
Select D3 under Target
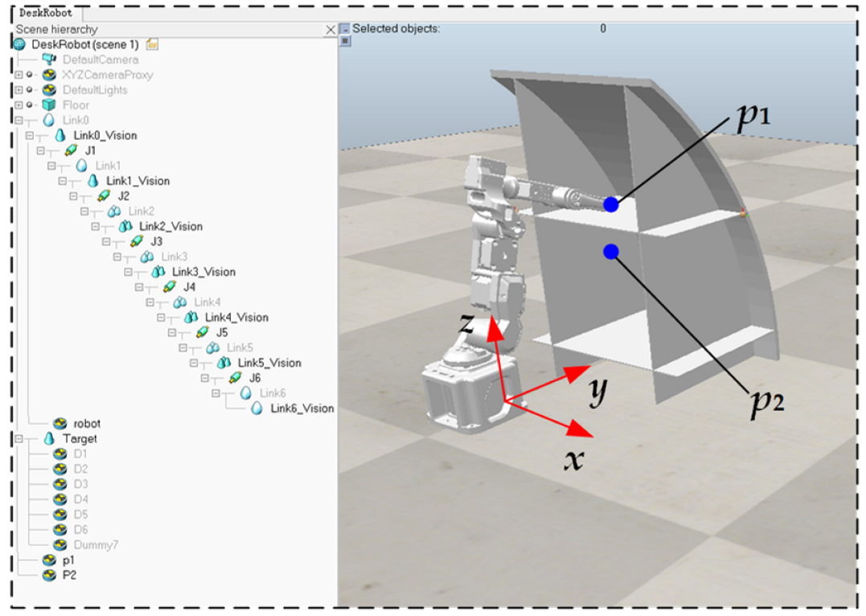pos(80,484)
